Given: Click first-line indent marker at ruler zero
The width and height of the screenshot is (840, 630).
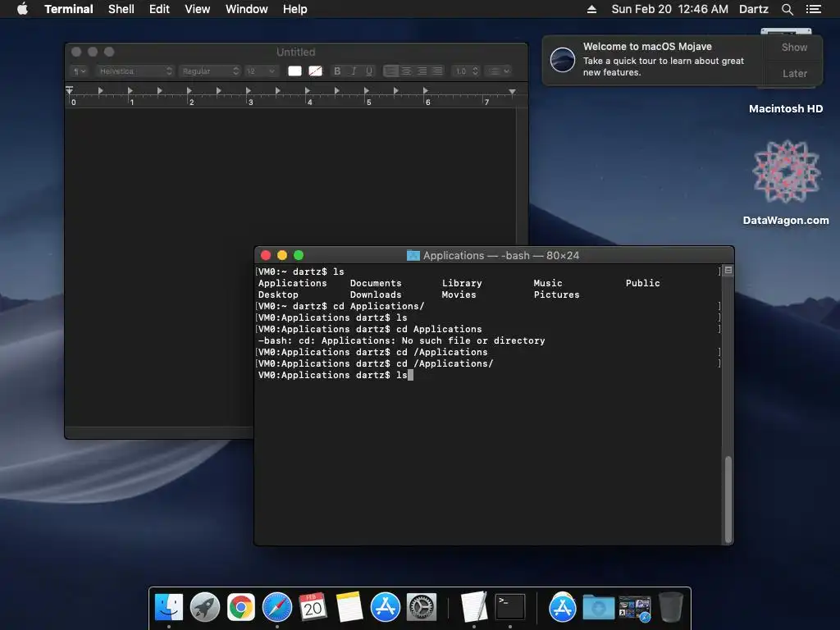Looking at the screenshot, I should click(x=70, y=89).
